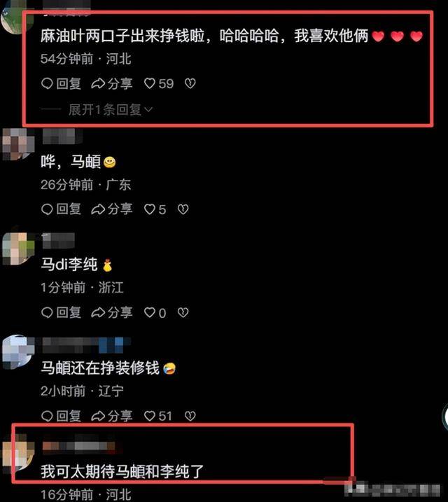Share the 哗，马頔 comment
448x502 pixels.
tap(112, 209)
